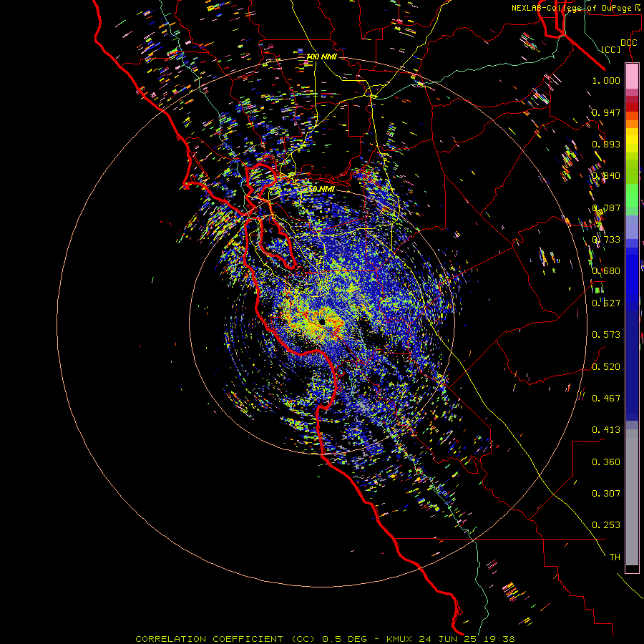Image resolution: width=644 pixels, height=644 pixels.
Task: Click the TH threshold label in legend
Action: point(615,557)
